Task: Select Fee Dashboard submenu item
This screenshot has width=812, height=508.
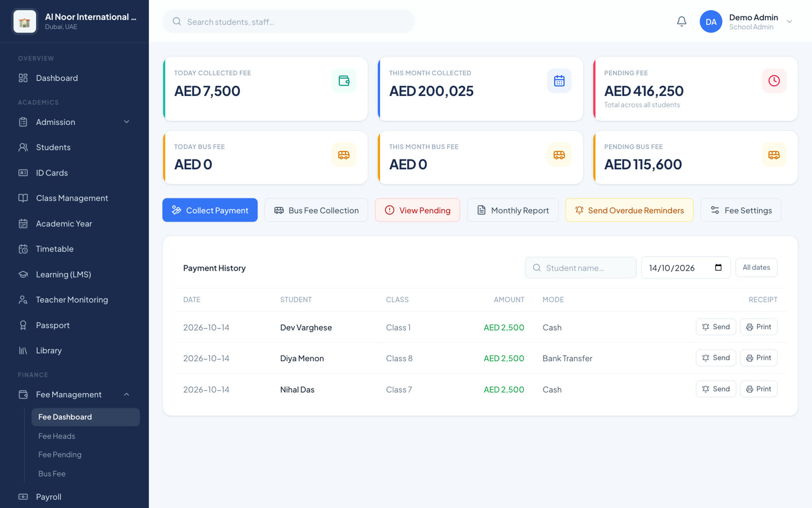Action: (85, 417)
